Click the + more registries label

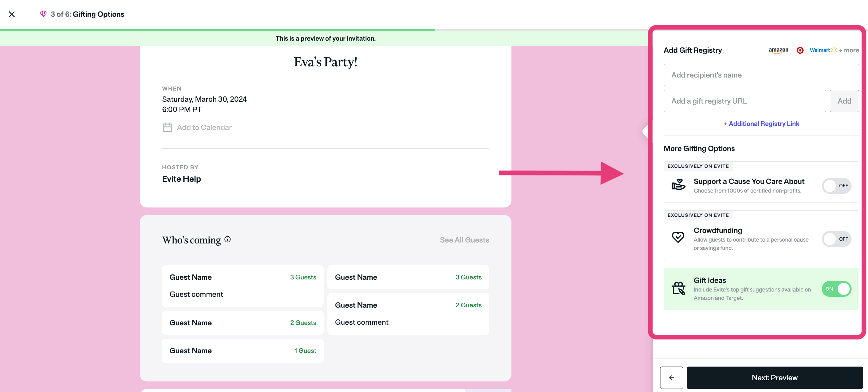coord(849,50)
